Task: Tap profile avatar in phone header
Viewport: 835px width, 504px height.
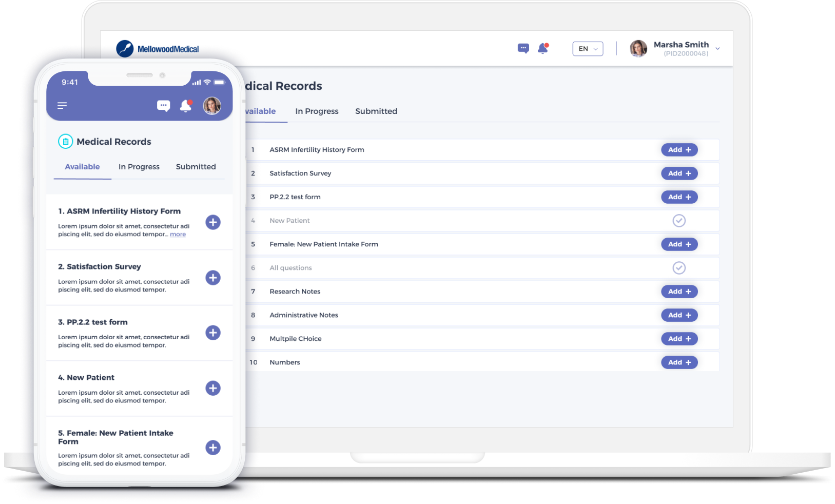Action: point(212,106)
